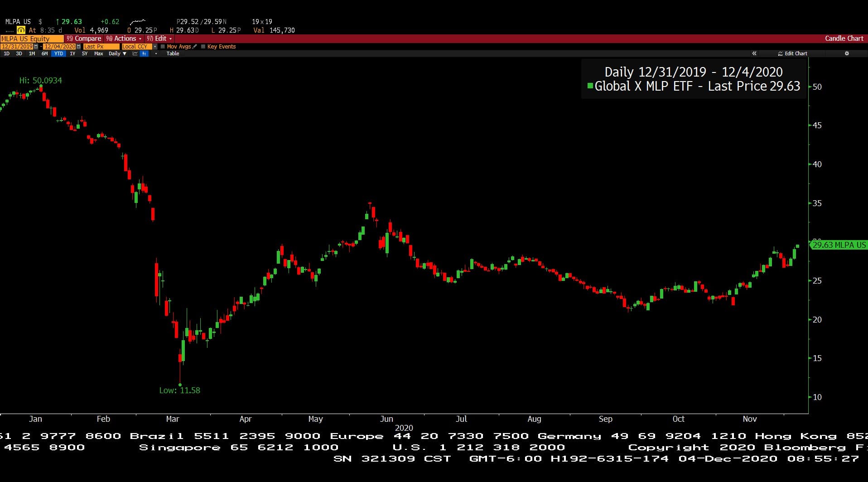Open the chart style dropdown arrow
The width and height of the screenshot is (868, 482).
(156, 53)
